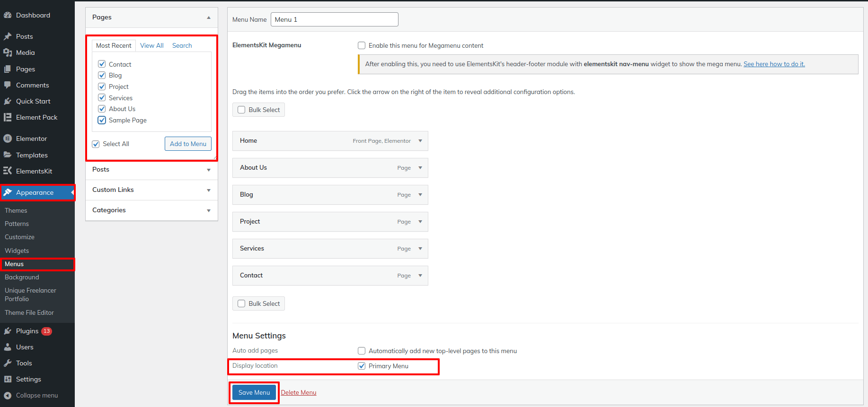Click the Dashboard gauge icon
The height and width of the screenshot is (407, 868).
pos(8,15)
